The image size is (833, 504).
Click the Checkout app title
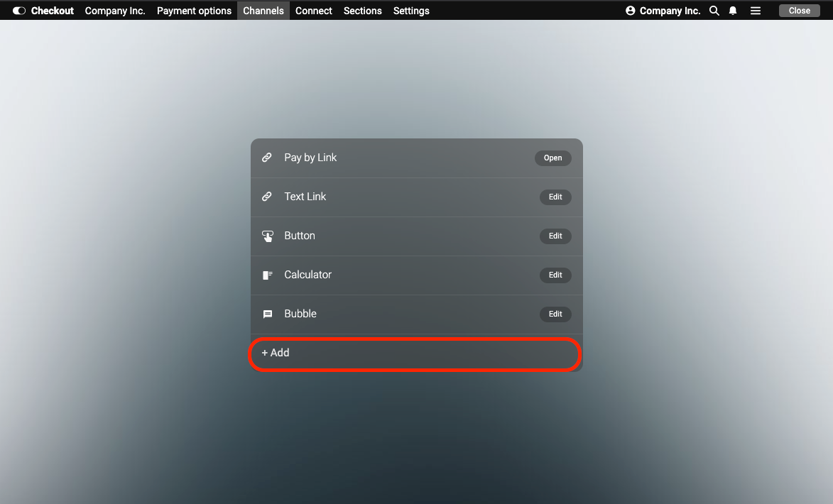52,11
